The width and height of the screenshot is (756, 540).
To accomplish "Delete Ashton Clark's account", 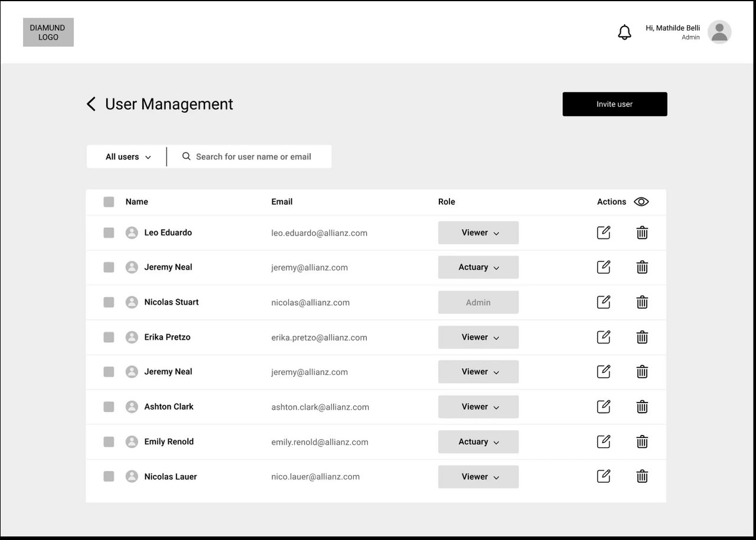I will [642, 407].
